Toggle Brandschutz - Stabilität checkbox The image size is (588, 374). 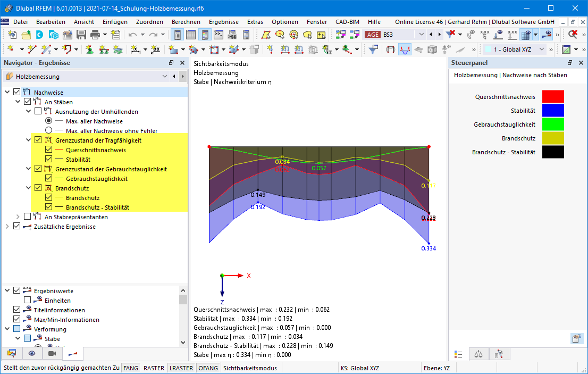(48, 207)
